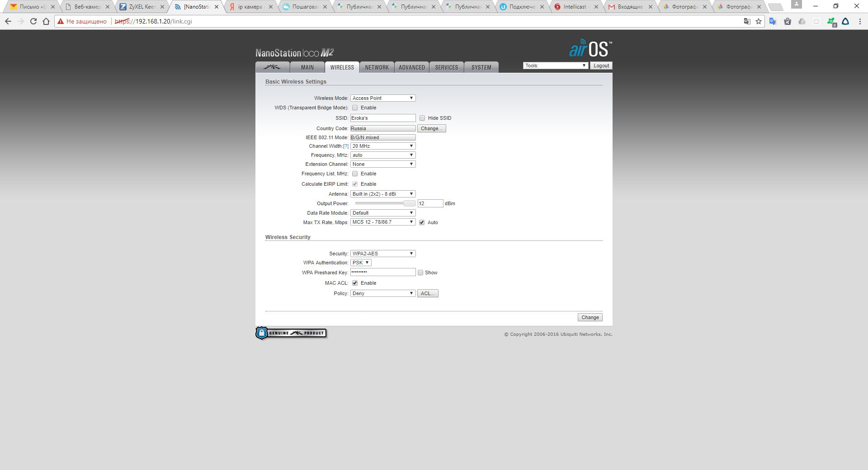The height and width of the screenshot is (470, 868).
Task: Uncheck the Max TX Rate Auto checkbox
Action: [x=422, y=222]
